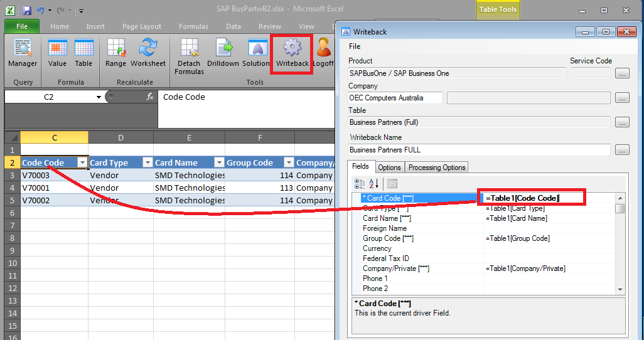Click the formula bar showing Code Code
Image resolution: width=644 pixels, height=340 pixels.
(247, 109)
